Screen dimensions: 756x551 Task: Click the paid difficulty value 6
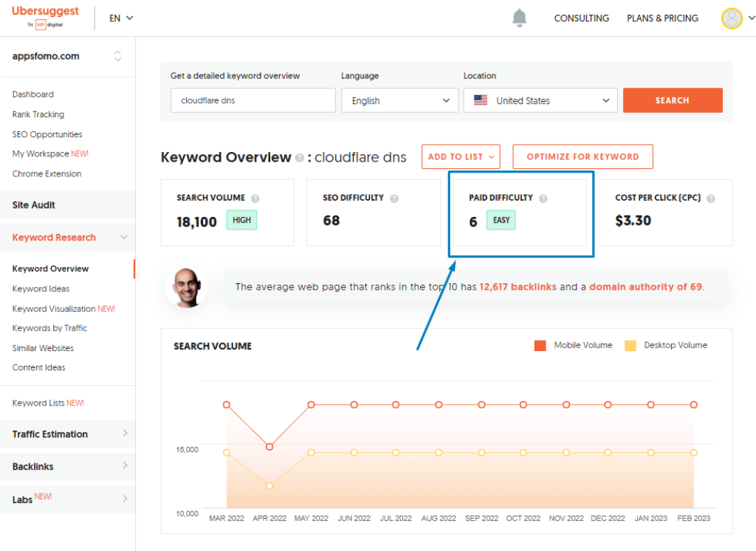pyautogui.click(x=473, y=222)
